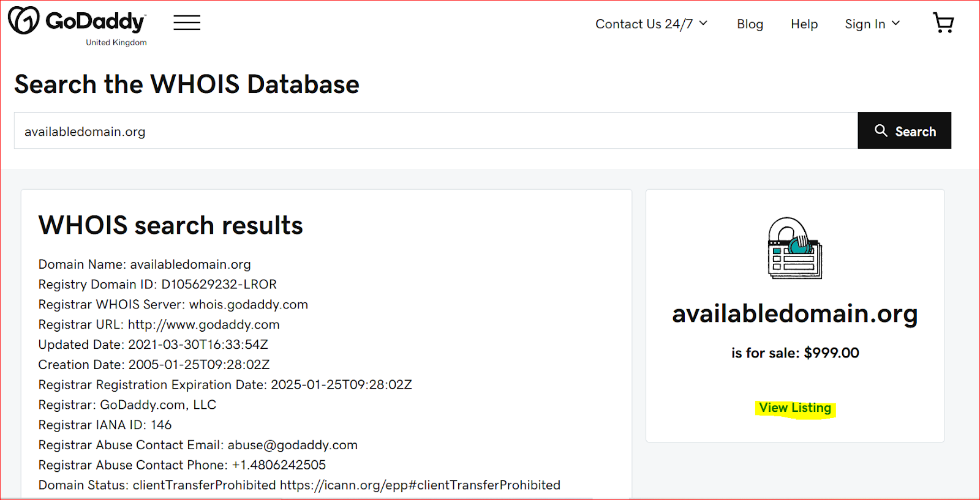
Task: Open the shopping cart
Action: [943, 23]
